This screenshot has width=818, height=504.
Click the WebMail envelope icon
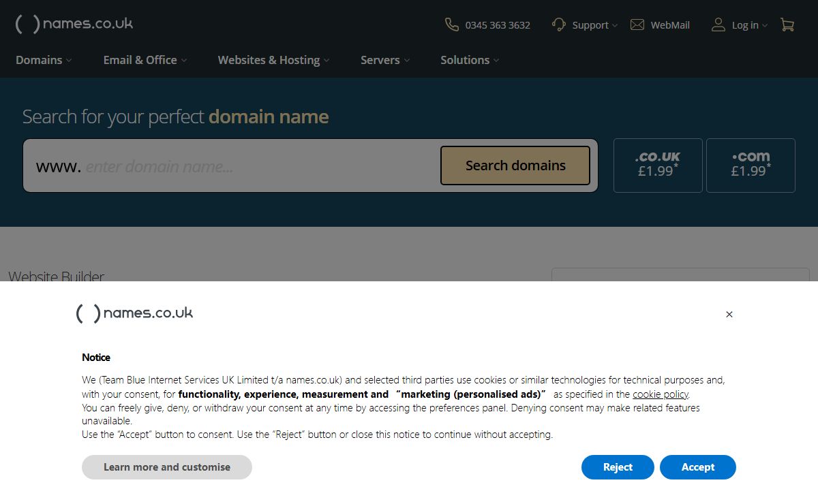pyautogui.click(x=637, y=25)
